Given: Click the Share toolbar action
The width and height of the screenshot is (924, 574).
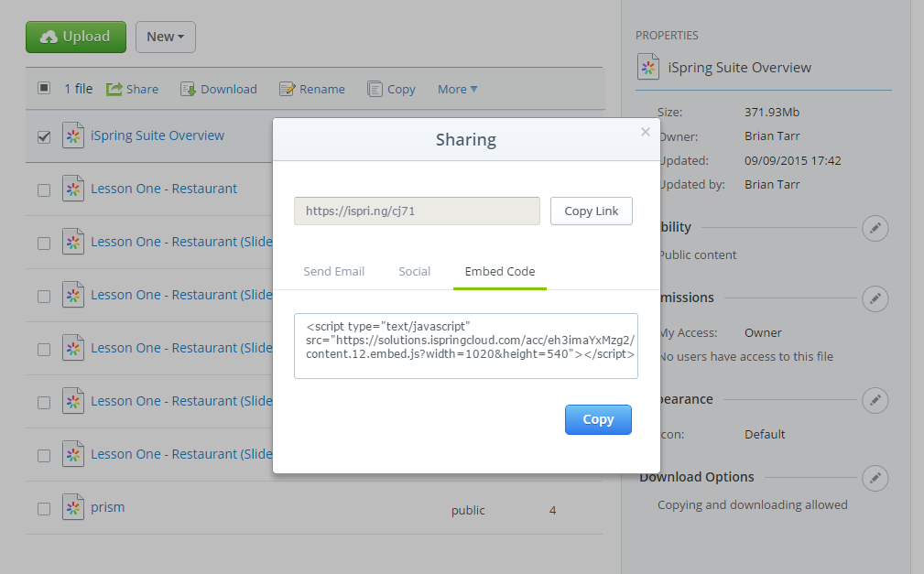Looking at the screenshot, I should 133,89.
